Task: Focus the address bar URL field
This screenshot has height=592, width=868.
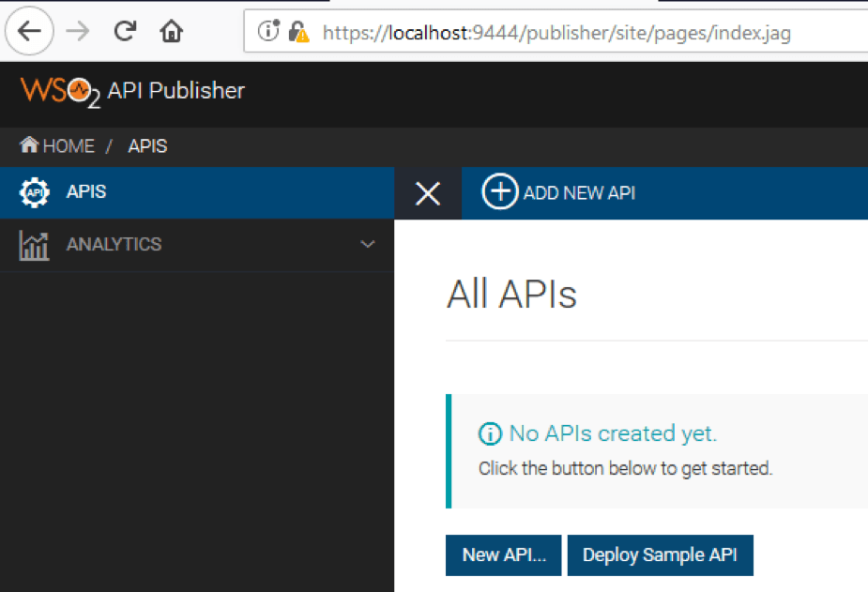Action: click(556, 32)
